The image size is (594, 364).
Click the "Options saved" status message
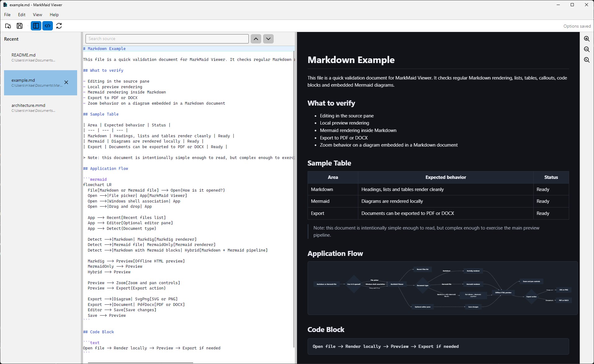coord(577,26)
